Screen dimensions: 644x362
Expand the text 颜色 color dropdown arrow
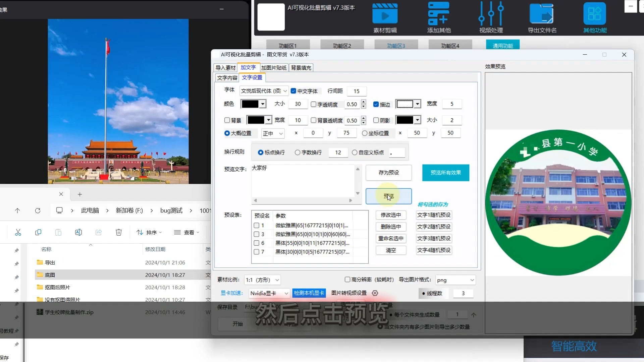(x=263, y=104)
